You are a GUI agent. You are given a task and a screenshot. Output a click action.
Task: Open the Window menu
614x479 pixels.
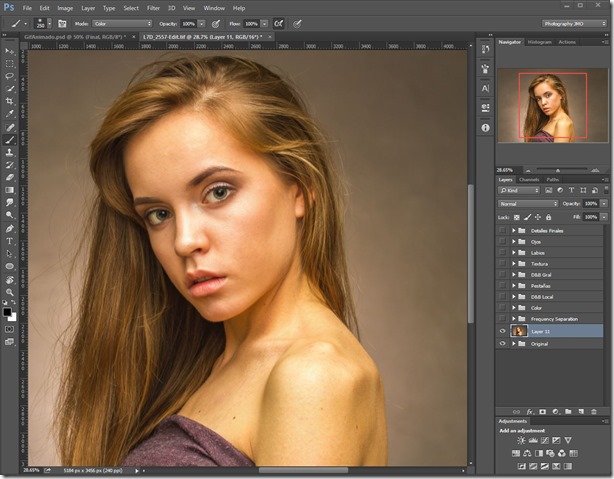pyautogui.click(x=214, y=8)
